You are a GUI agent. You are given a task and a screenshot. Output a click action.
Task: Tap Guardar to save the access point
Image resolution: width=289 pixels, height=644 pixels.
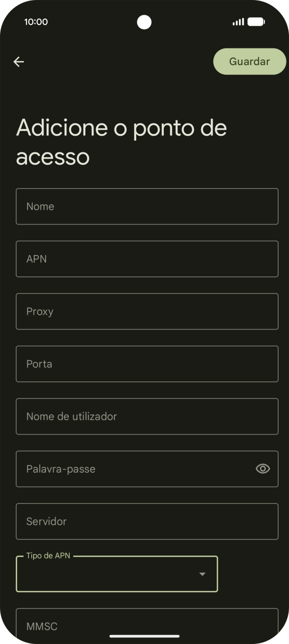[x=249, y=61]
